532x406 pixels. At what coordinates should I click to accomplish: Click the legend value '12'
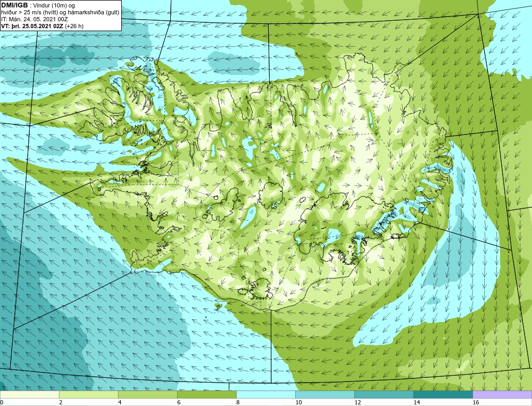(358, 402)
